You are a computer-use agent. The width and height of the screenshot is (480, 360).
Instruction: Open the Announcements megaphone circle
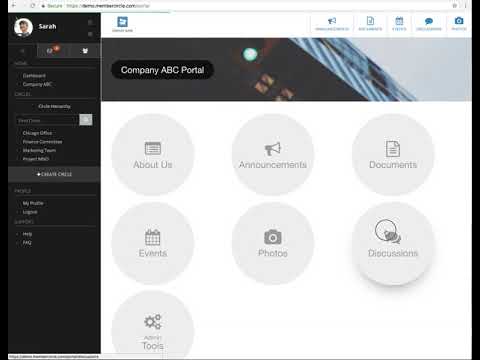point(273,155)
